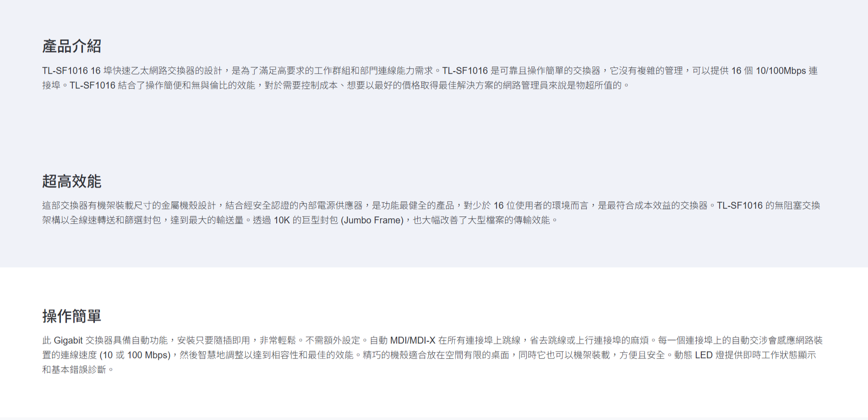Viewport: 868px width, 420px height.
Task: Click the phrase 不需額外設定
Action: (333, 340)
